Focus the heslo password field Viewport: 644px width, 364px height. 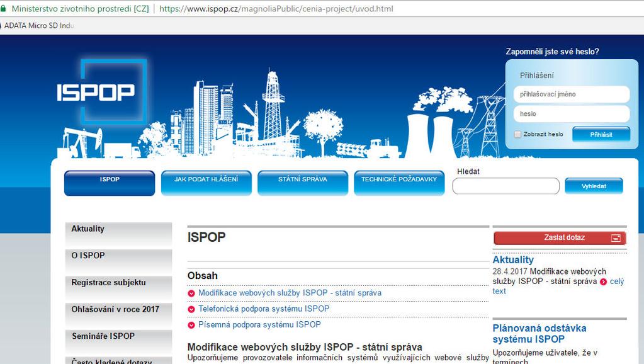[x=572, y=114]
